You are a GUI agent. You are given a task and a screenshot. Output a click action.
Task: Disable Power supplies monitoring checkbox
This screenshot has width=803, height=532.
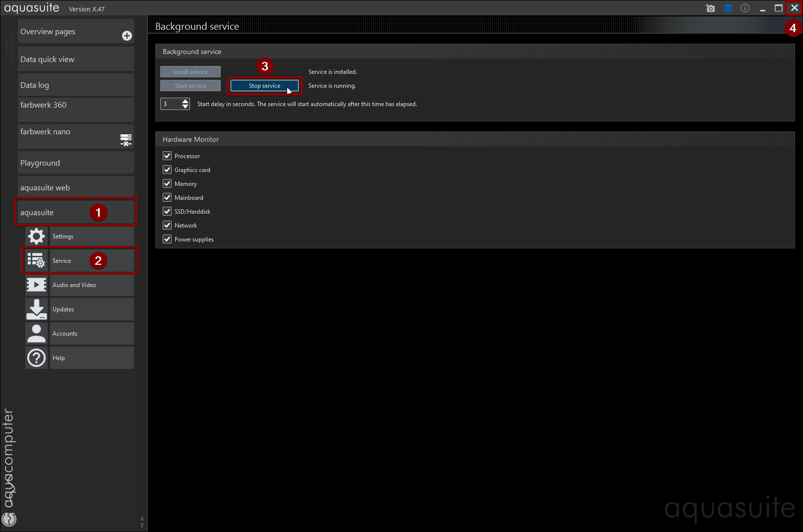[x=167, y=239]
